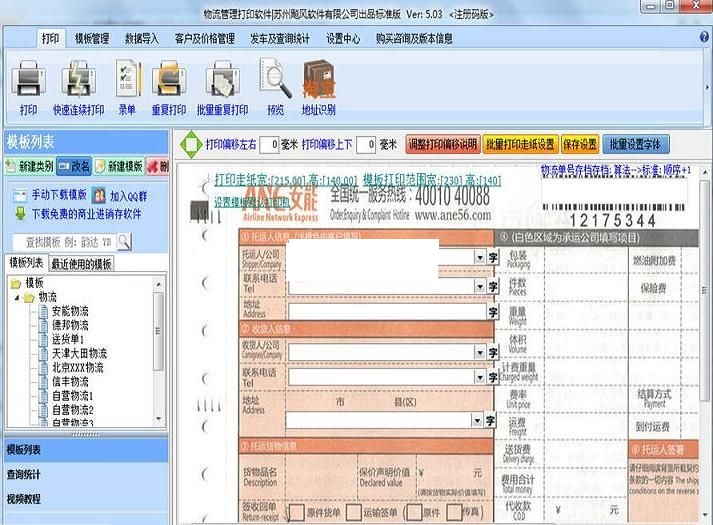Click the green print offset arrows icon
713x525 pixels.
(x=191, y=145)
